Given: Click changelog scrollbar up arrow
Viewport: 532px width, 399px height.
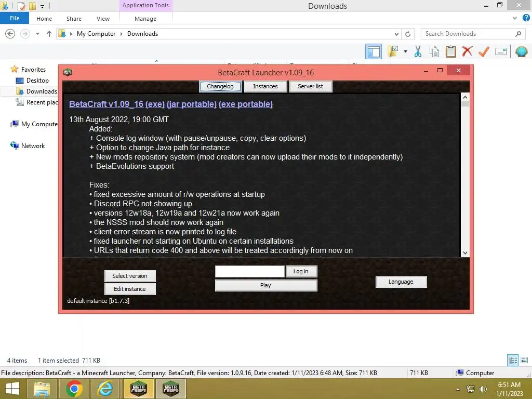Looking at the screenshot, I should click(465, 97).
